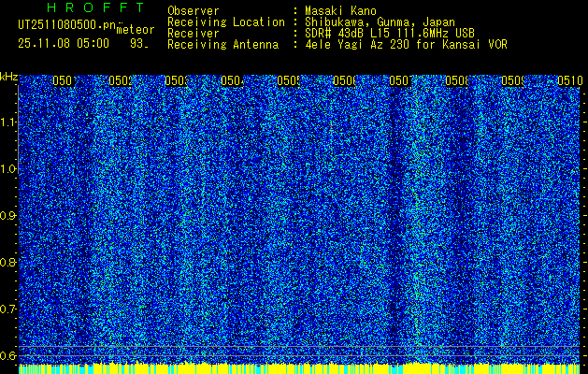Click the 0.7 kHz frequency tick
The height and width of the screenshot is (374, 588).
[9, 309]
